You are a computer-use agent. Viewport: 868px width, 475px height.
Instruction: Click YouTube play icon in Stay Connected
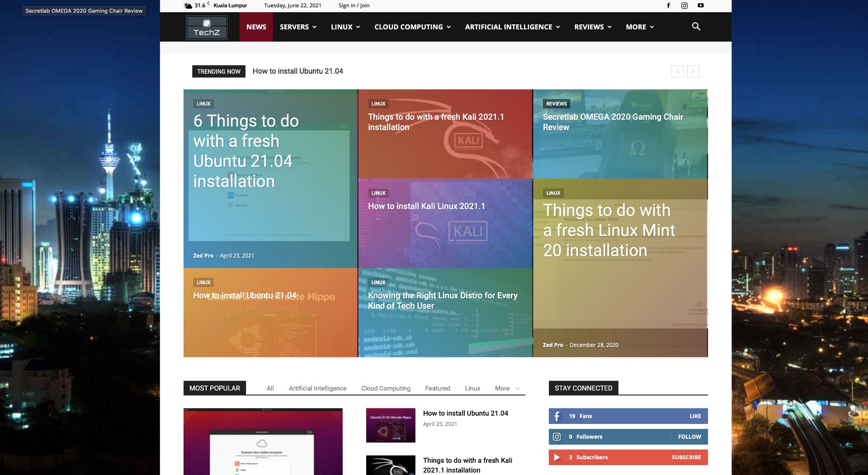click(557, 457)
